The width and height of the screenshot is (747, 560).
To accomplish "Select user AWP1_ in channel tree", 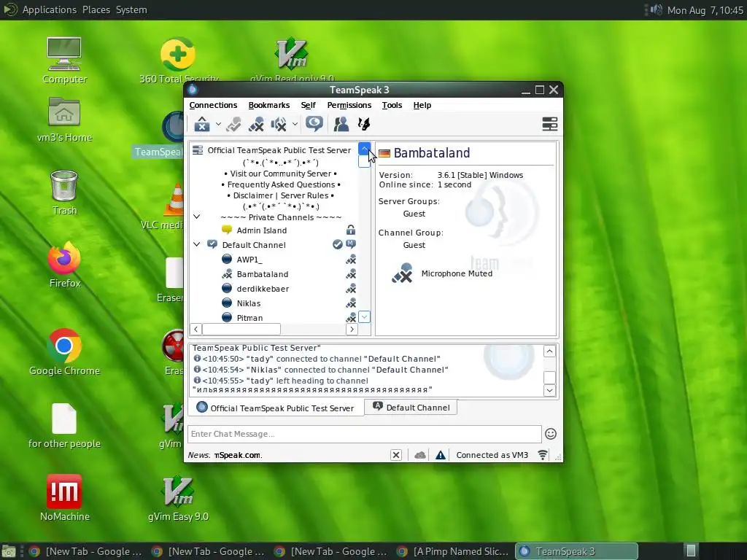I will point(249,260).
